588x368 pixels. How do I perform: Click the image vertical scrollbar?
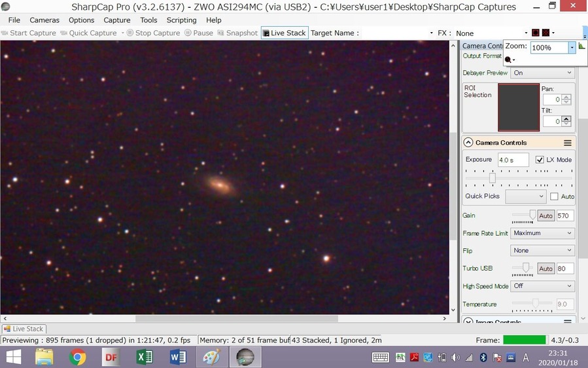pos(453,186)
